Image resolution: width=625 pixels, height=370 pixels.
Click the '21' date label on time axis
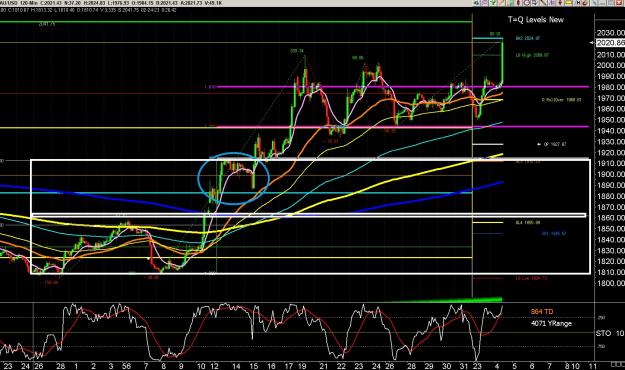click(x=324, y=366)
